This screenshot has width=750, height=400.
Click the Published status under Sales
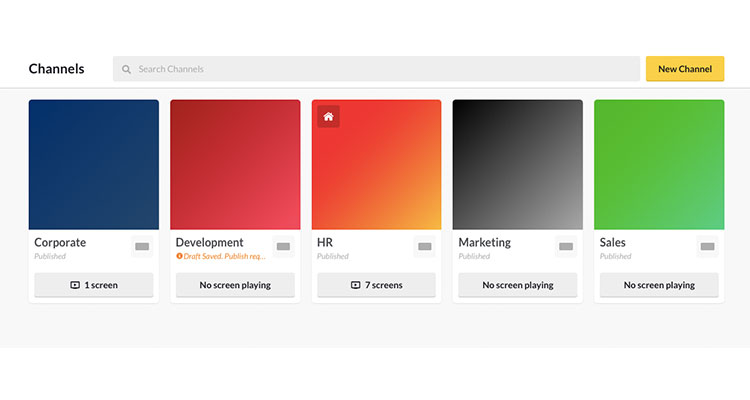[x=616, y=256]
